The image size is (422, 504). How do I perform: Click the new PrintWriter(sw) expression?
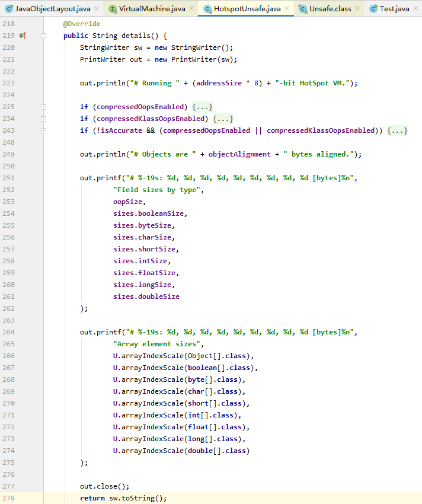click(x=194, y=59)
